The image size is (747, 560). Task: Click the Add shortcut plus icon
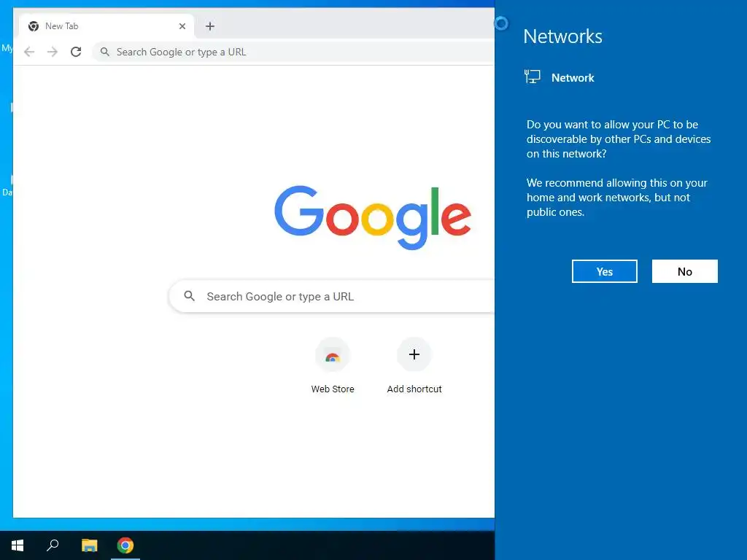(414, 354)
